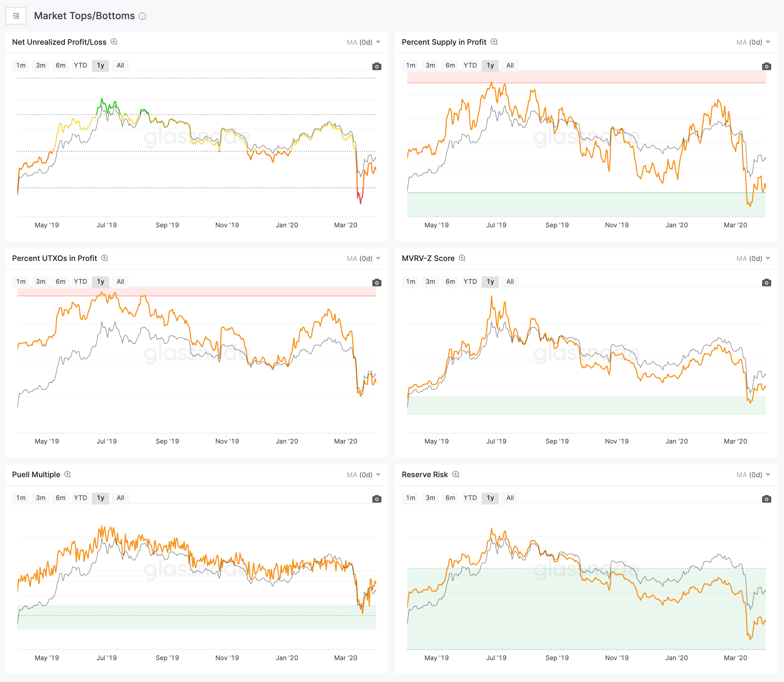Select 1m range on Net Unrealized Profit/Loss

tap(21, 66)
